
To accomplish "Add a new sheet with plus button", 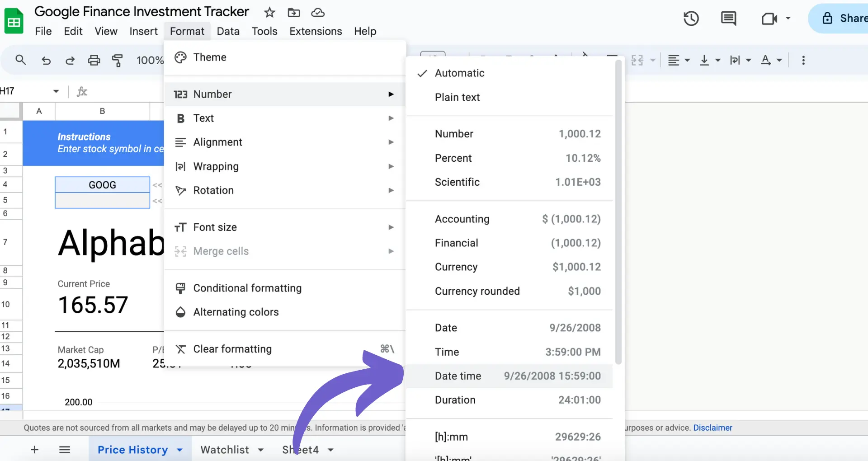I will click(34, 449).
